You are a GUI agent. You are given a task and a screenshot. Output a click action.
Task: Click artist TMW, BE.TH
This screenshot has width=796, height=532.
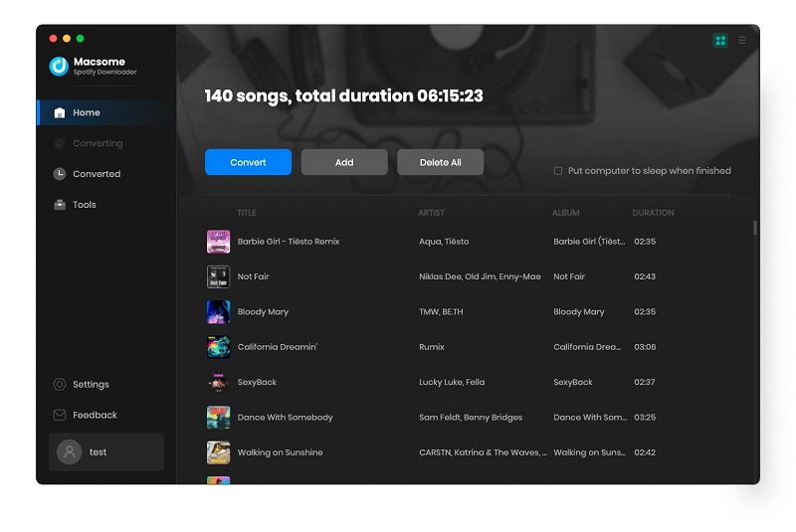[x=441, y=312]
